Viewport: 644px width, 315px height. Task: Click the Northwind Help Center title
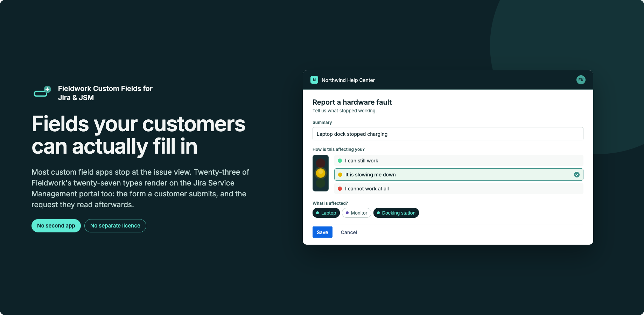pyautogui.click(x=348, y=80)
